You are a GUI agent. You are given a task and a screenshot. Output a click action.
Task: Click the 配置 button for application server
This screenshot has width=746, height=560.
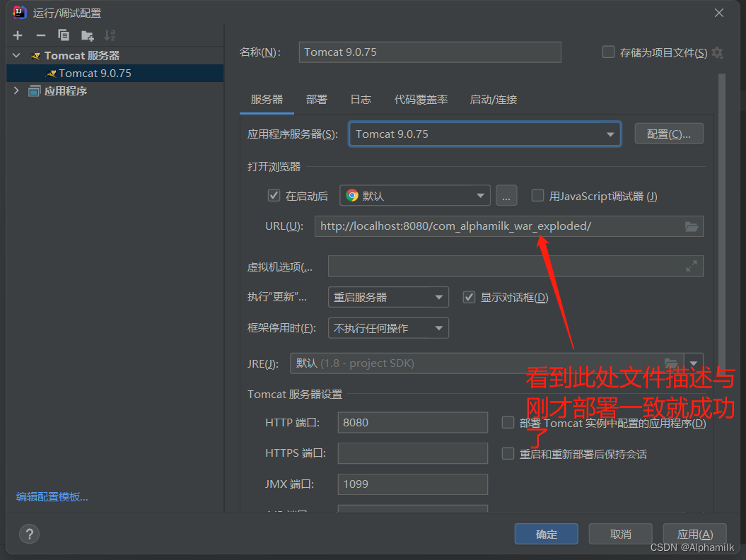click(x=669, y=134)
